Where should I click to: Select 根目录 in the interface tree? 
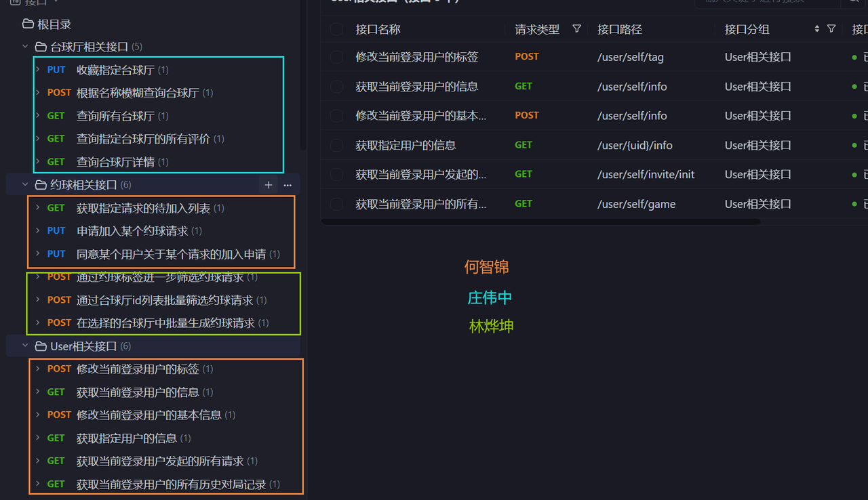[x=54, y=24]
